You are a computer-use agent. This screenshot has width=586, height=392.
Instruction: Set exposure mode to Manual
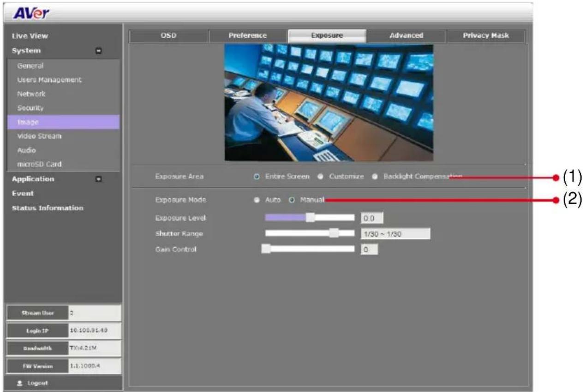click(292, 200)
